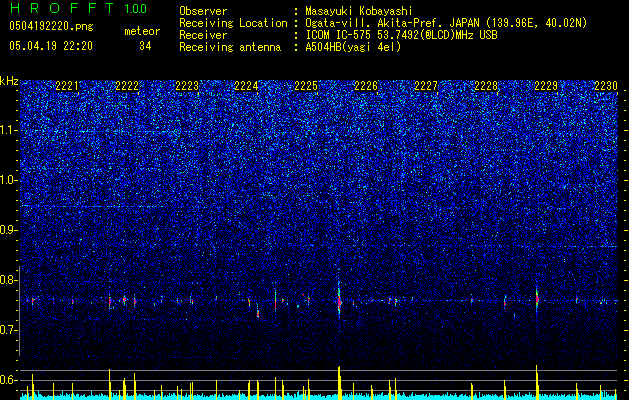Click the 1.0 frequency axis label
Viewport: 629px width, 400px height.
tap(9, 180)
